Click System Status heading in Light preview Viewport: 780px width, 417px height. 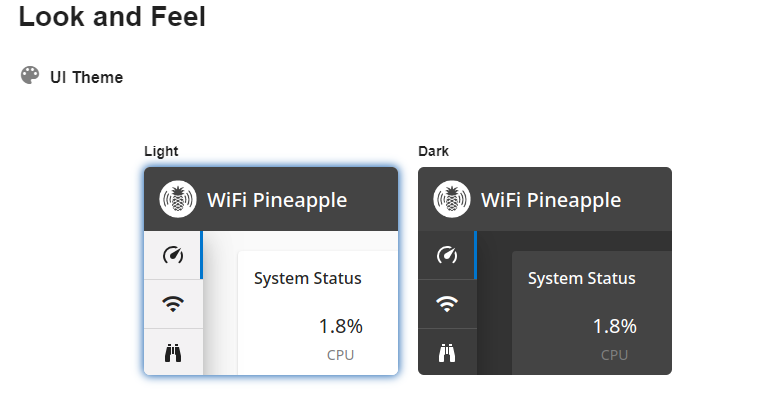click(307, 278)
